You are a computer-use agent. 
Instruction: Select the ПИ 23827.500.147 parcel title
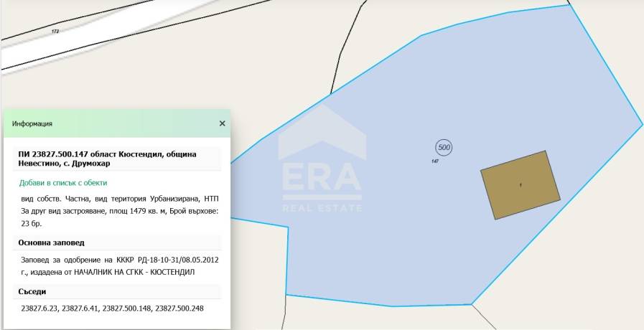coord(107,159)
